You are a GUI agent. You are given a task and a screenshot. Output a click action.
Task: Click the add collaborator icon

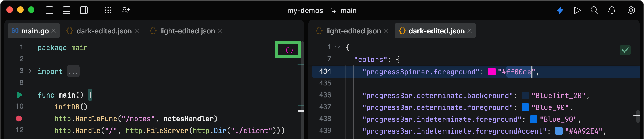click(x=125, y=10)
